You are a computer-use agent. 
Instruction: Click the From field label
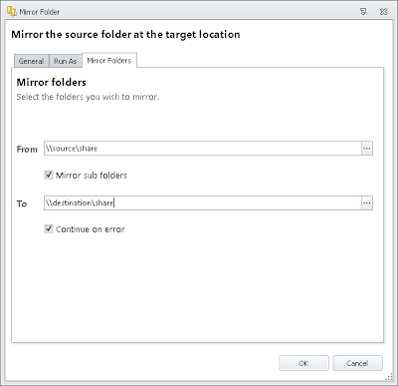coord(27,149)
